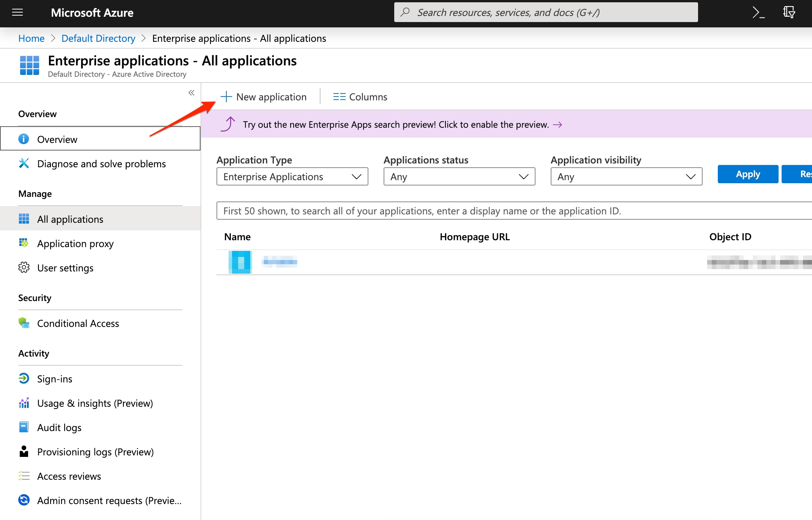Click the Audit logs notebook icon
The height and width of the screenshot is (520, 812).
coord(24,427)
